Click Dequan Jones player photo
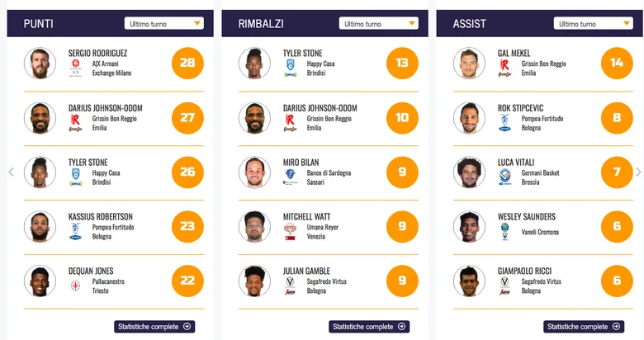 coord(40,281)
